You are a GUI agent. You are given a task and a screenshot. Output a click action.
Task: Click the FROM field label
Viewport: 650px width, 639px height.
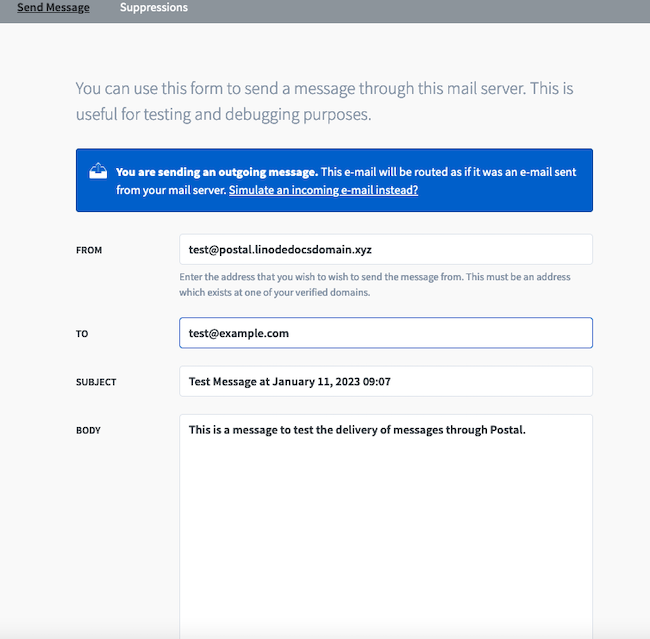tap(89, 250)
